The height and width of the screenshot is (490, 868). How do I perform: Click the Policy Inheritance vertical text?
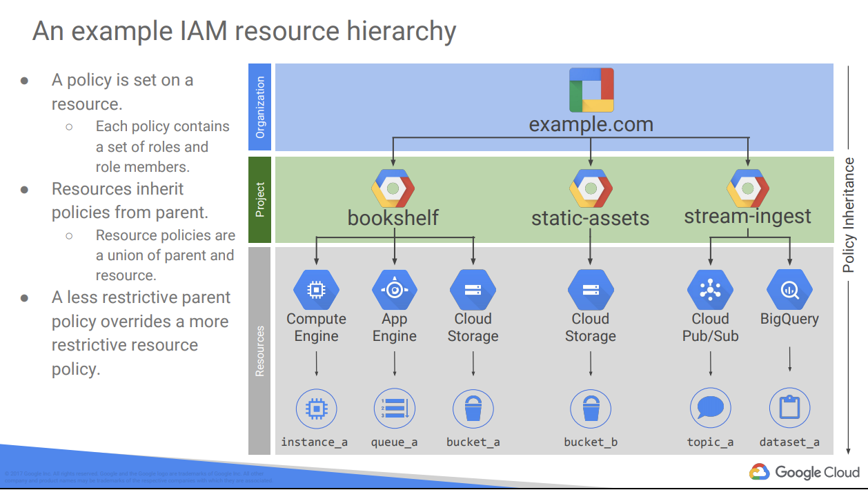pyautogui.click(x=849, y=215)
